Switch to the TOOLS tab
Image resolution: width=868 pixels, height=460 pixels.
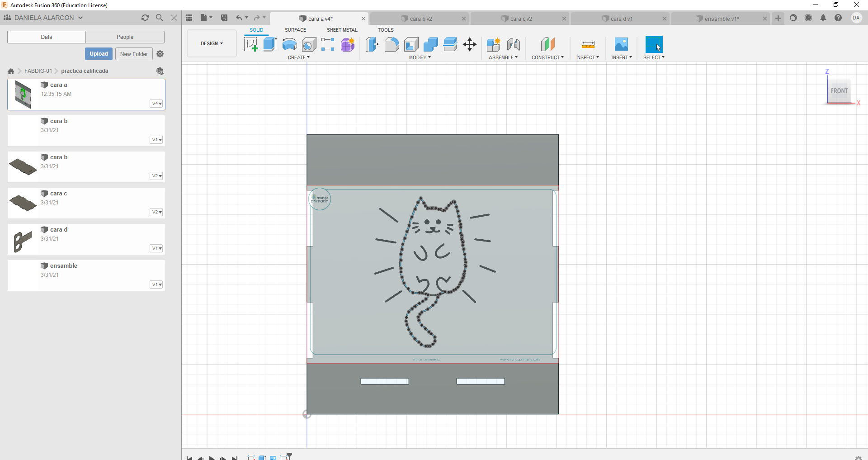(x=386, y=30)
